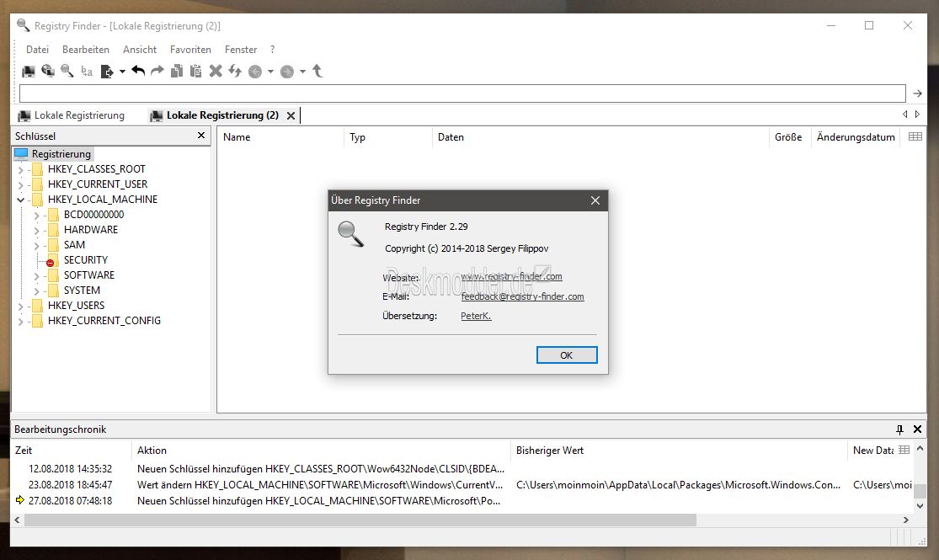Sort by Größe column header
Viewport: 939px width, 560px height.
pos(789,137)
